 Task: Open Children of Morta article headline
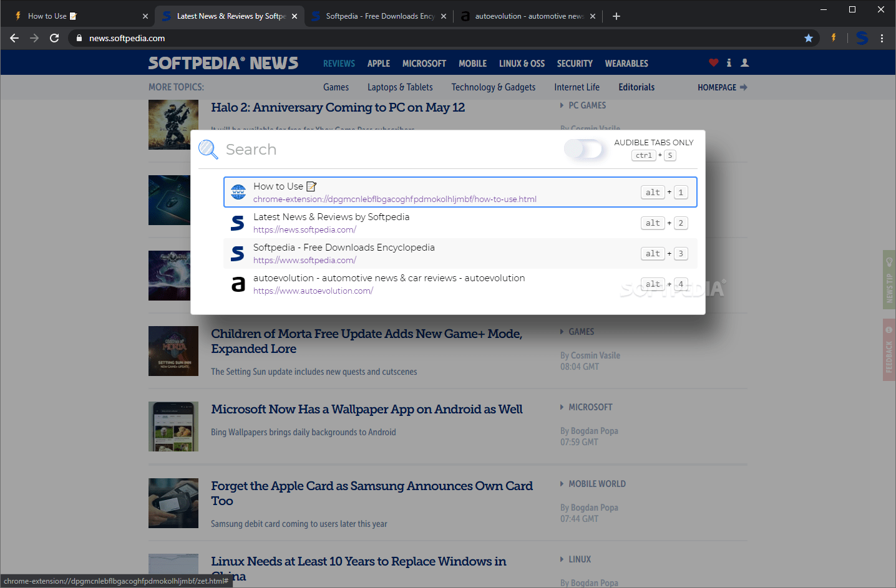coord(367,341)
